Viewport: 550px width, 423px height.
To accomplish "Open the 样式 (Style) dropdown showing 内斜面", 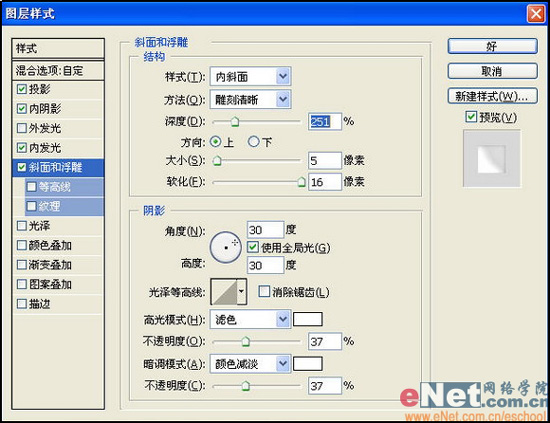I will tap(250, 76).
